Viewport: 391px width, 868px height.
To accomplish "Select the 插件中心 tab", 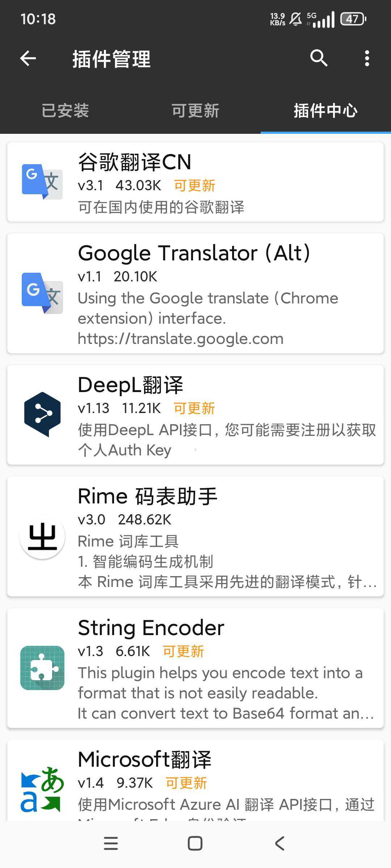I will (x=326, y=111).
